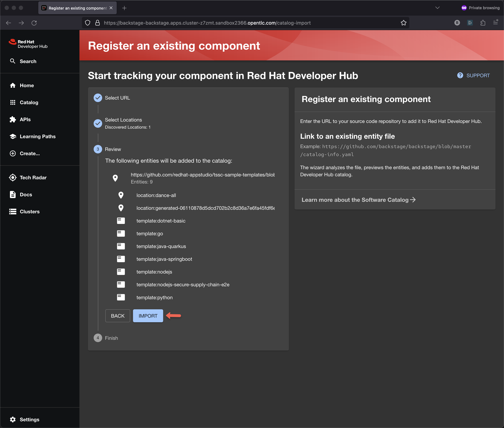Viewport: 504px width, 428px height.
Task: Open Settings gear at sidebar bottom
Action: click(x=13, y=419)
